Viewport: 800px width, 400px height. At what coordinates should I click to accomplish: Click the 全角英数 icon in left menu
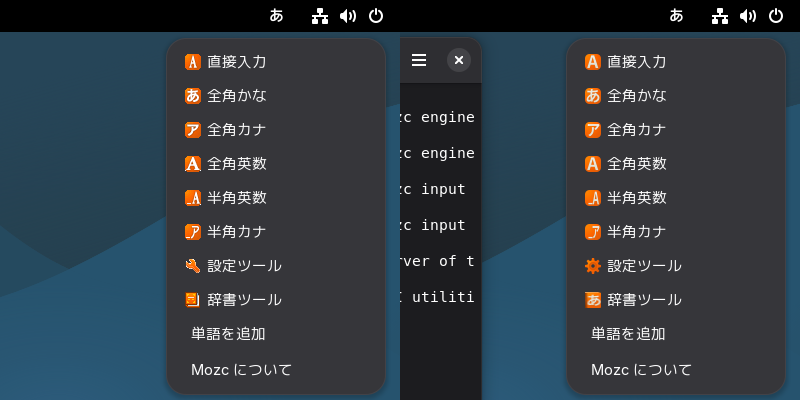point(193,164)
